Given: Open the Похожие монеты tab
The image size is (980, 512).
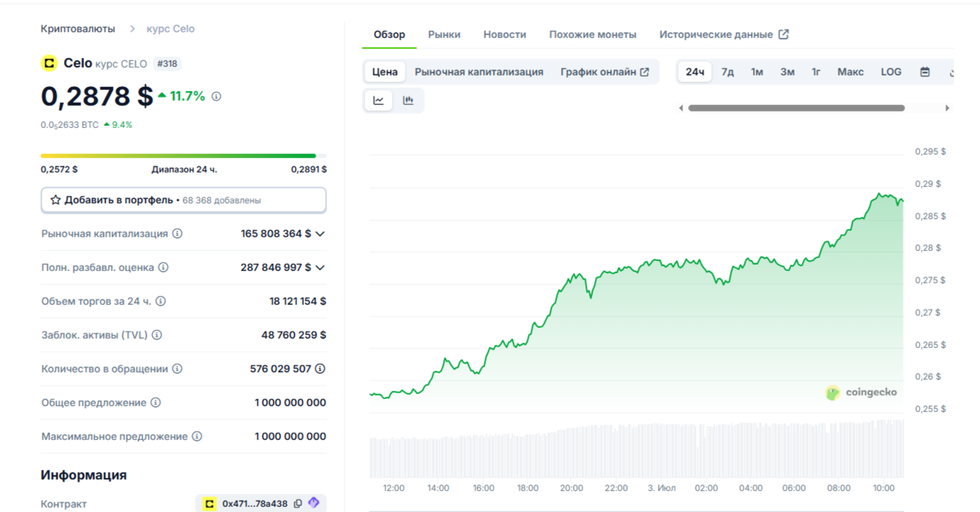Looking at the screenshot, I should point(593,35).
